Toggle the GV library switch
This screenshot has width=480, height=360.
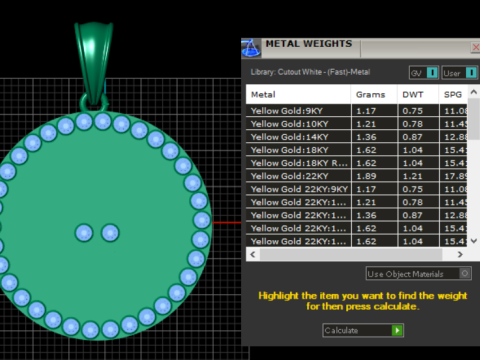pyautogui.click(x=424, y=73)
